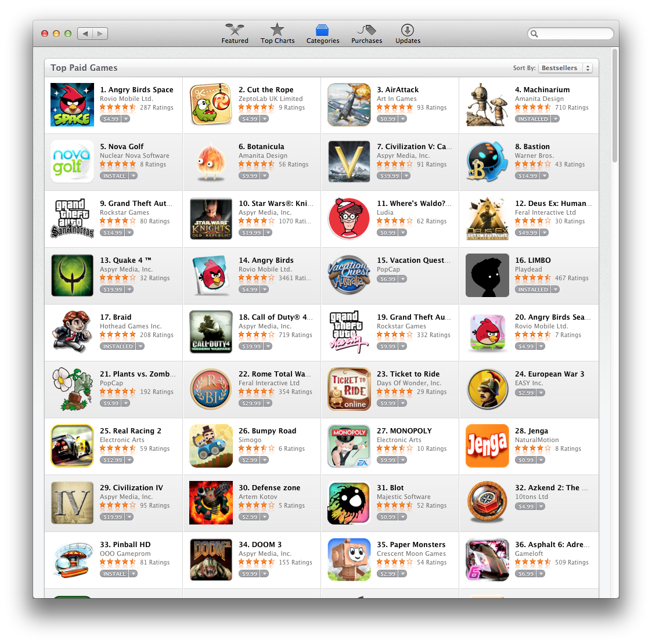Open the Purchases tag icon

(x=366, y=30)
